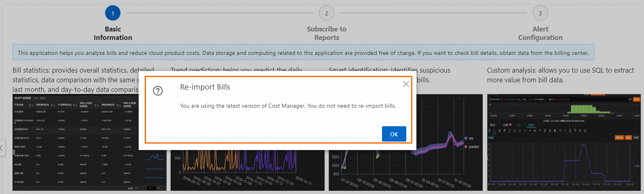Close the Re-import Bills dialog with X
Viewport: 644px width, 194px height.
(x=406, y=84)
